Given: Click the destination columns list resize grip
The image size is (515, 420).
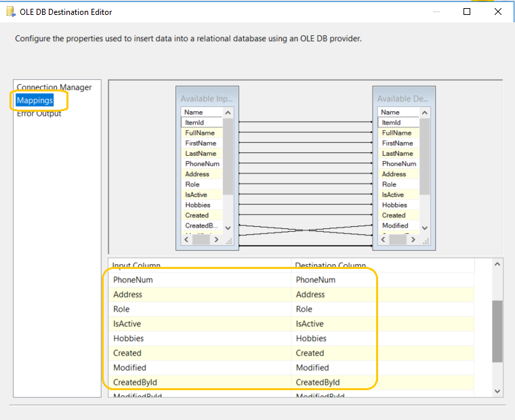Looking at the screenshot, I should (426, 241).
